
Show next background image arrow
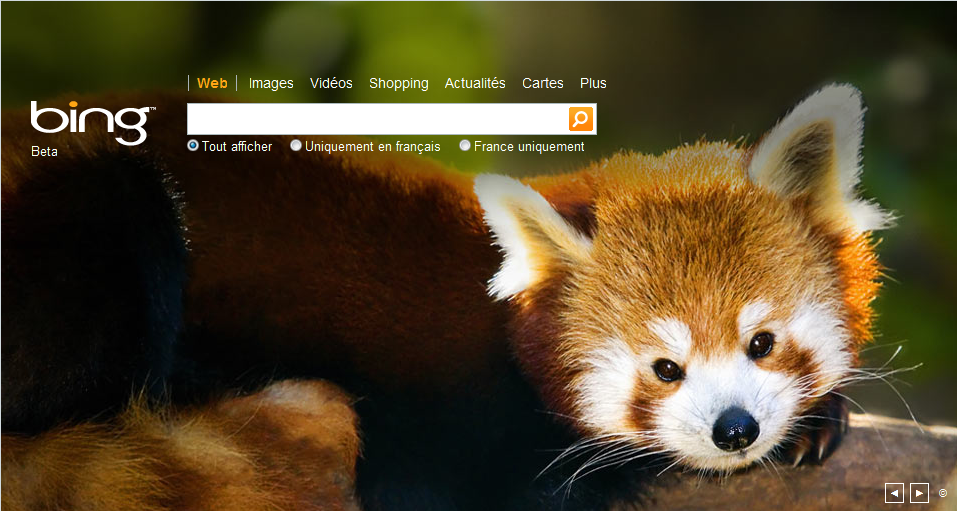pyautogui.click(x=919, y=492)
